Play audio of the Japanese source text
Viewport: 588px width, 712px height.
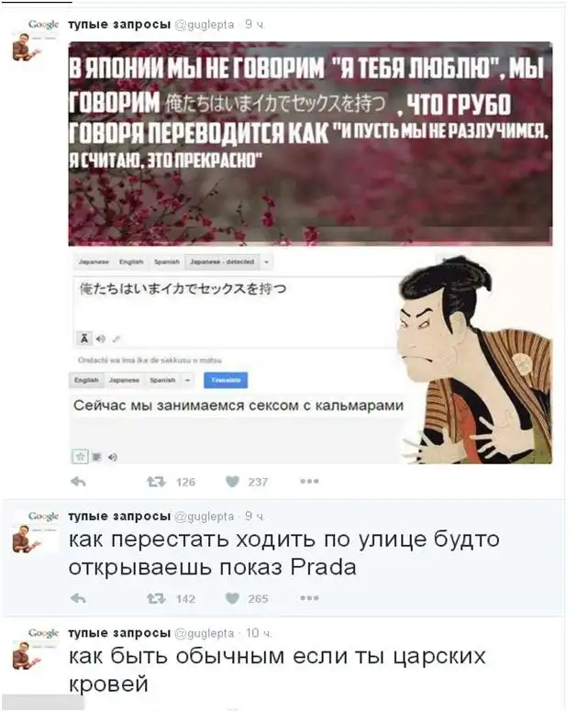point(101,339)
